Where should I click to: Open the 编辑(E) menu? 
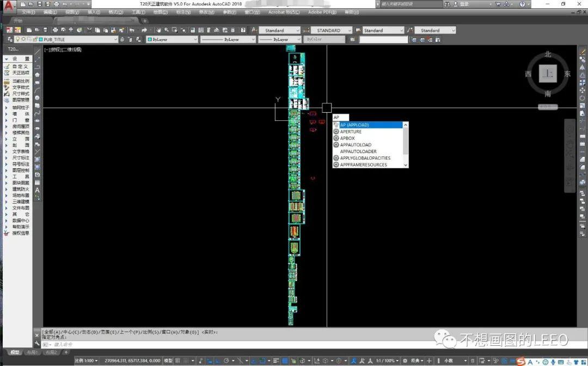point(50,13)
